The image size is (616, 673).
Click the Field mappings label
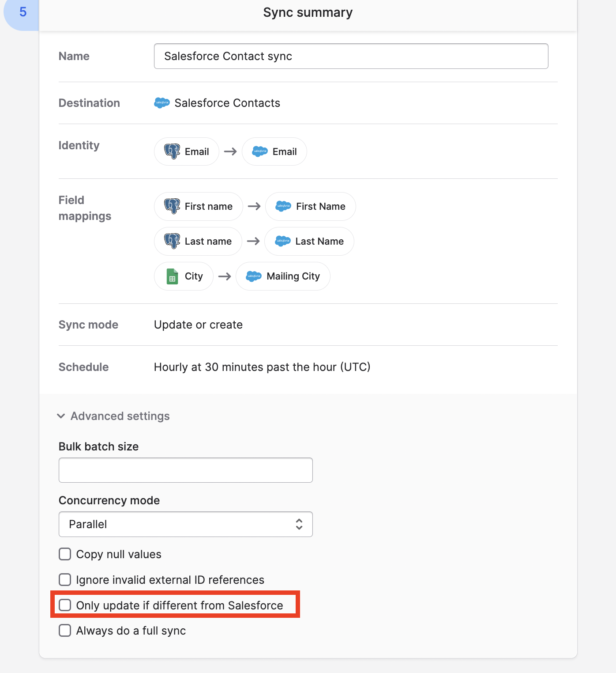85,208
